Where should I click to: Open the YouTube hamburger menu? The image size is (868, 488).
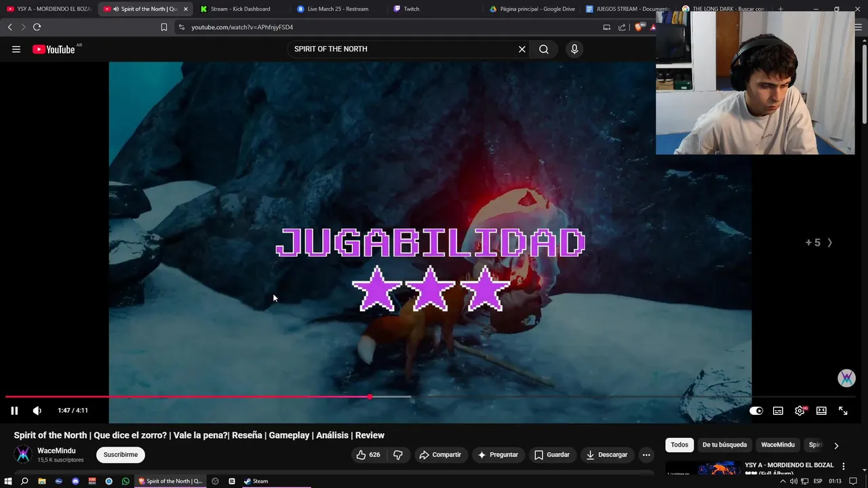(16, 49)
